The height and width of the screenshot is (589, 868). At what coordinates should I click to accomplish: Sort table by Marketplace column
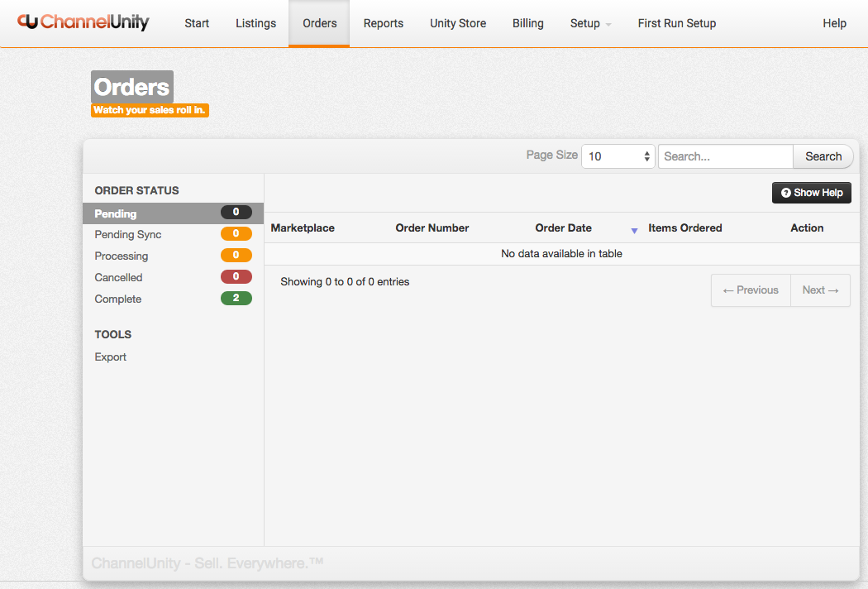[303, 228]
